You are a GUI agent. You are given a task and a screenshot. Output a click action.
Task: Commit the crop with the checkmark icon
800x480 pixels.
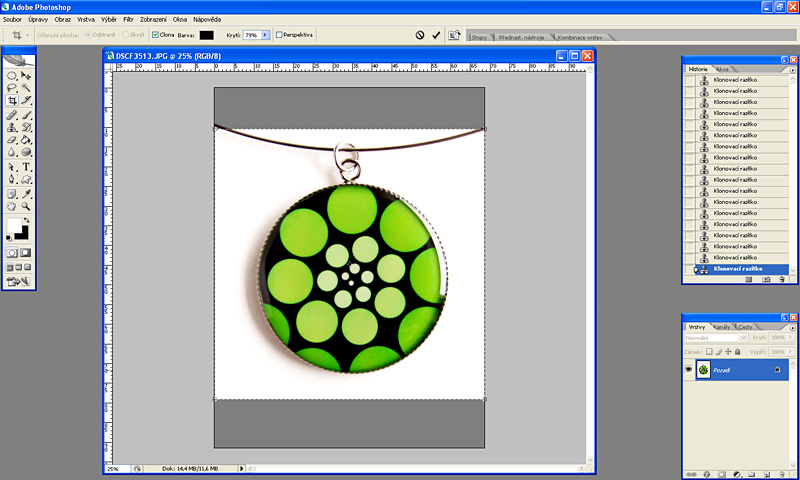point(436,34)
